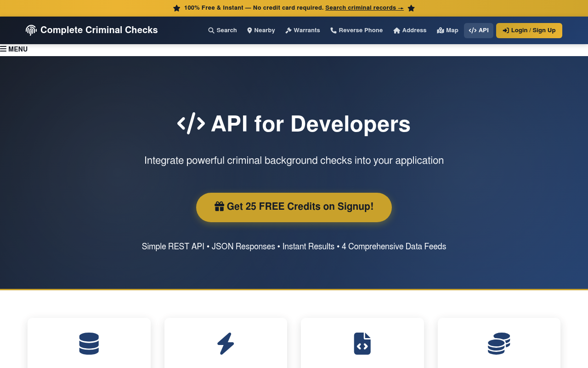This screenshot has height=368, width=588.
Task: Click the gift icon on the credits button
Action: coord(220,207)
